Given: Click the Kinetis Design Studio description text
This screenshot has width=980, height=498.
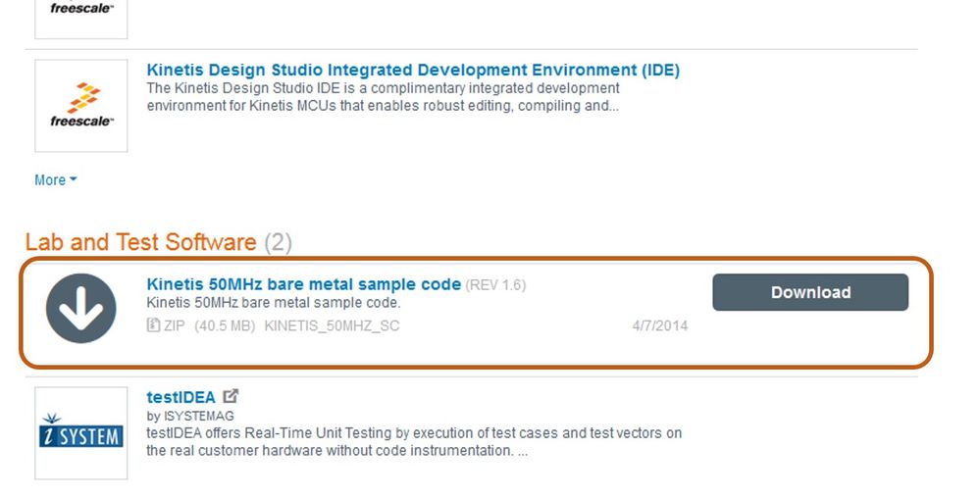Looking at the screenshot, I should click(x=383, y=97).
